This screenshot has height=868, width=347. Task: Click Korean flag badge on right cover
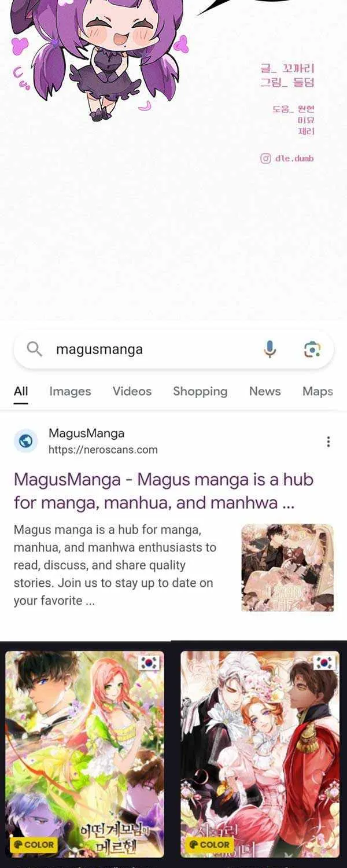click(325, 663)
